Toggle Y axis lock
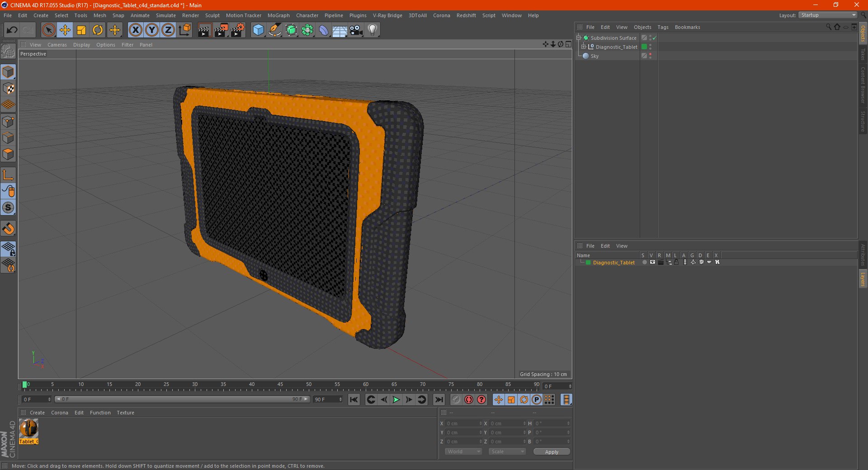This screenshot has width=868, height=470. pyautogui.click(x=151, y=30)
